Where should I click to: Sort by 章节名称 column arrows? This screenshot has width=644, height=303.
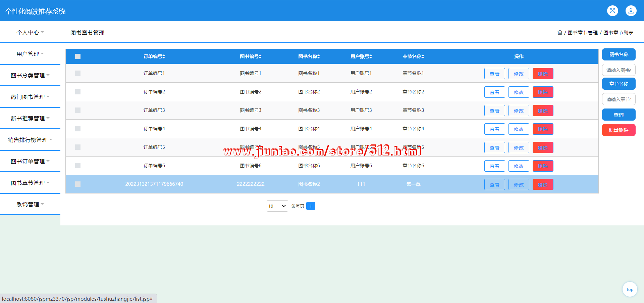coord(423,57)
